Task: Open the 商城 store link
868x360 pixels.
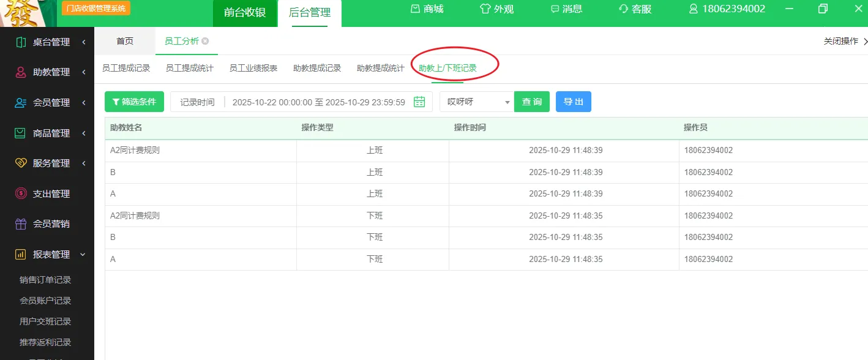Action: 427,9
